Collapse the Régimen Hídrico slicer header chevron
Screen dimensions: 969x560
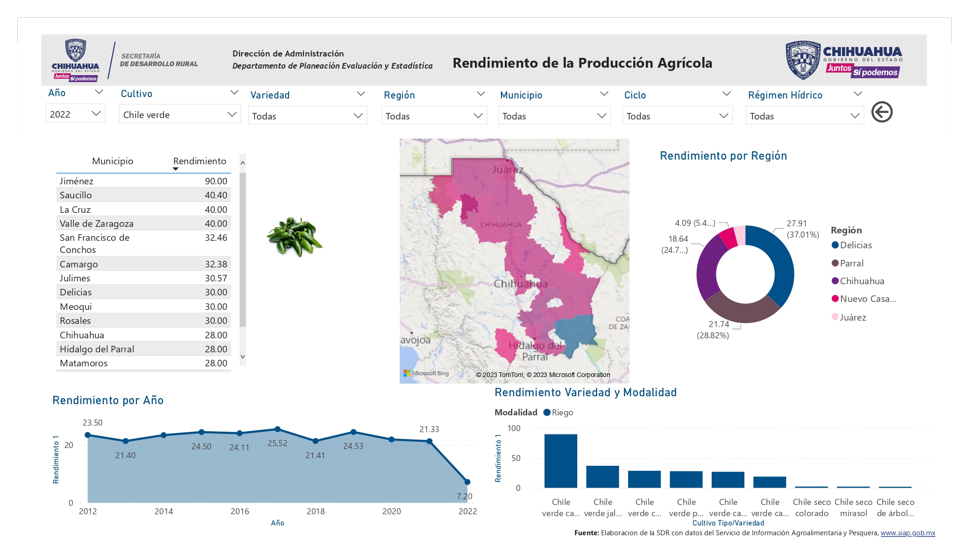(857, 94)
